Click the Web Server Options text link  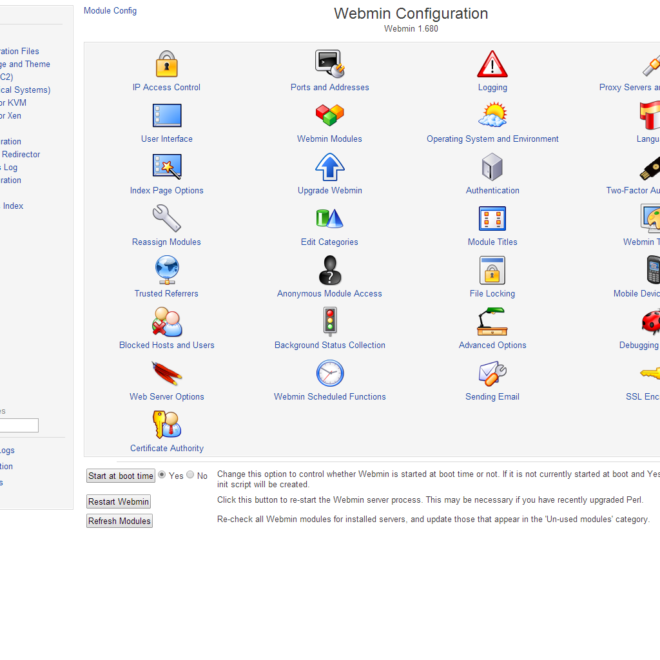(167, 397)
